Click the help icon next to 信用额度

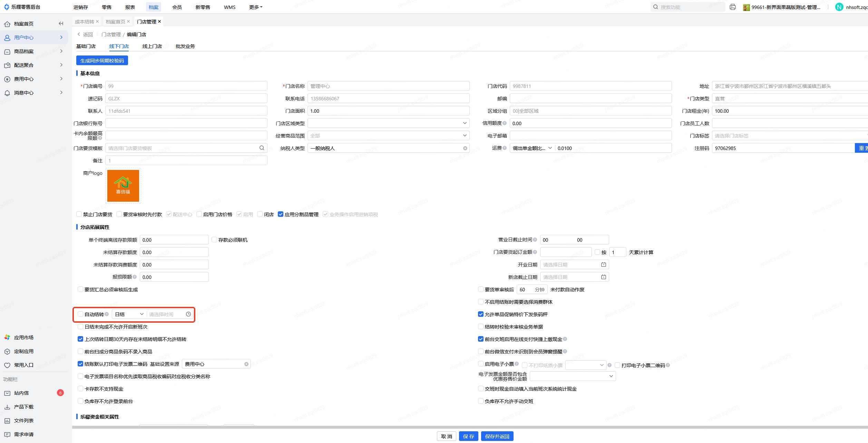(x=505, y=123)
